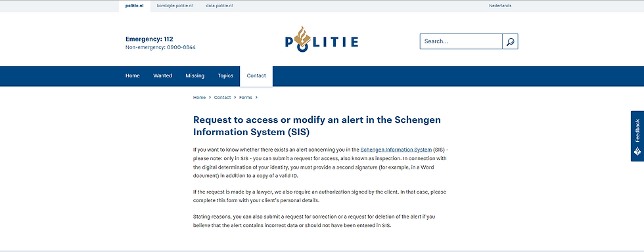Open the Feedback side tab
Viewport: 644px width, 252px height.
[x=637, y=136]
